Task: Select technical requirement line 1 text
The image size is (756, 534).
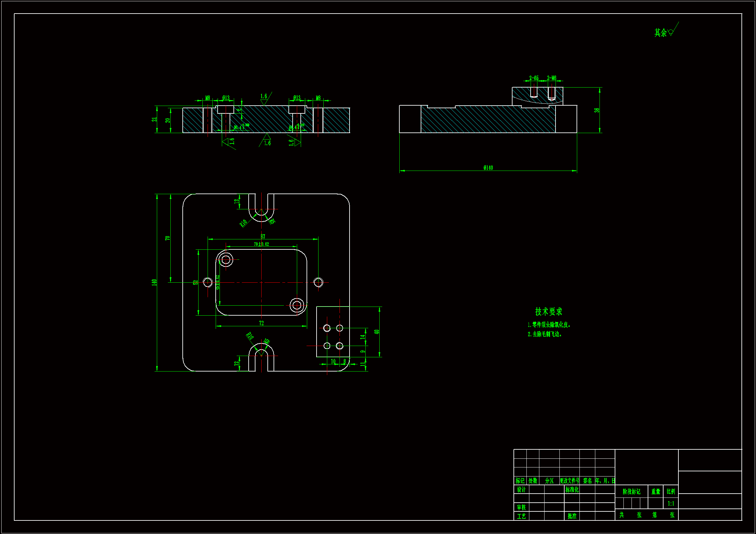Action: 549,325
